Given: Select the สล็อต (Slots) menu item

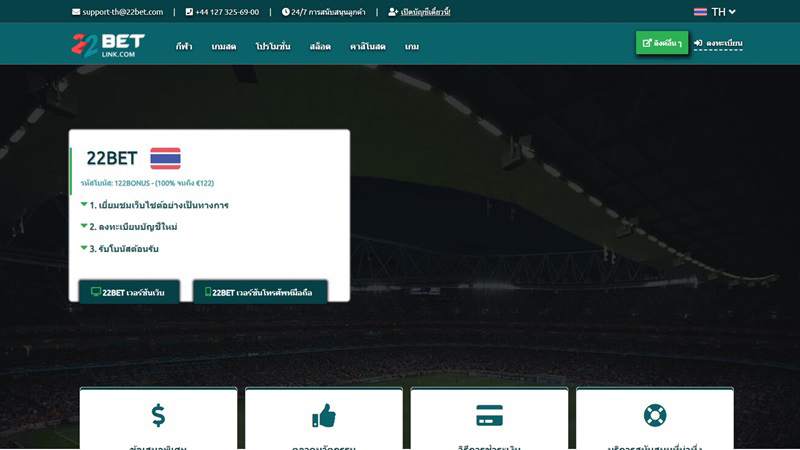Looking at the screenshot, I should [x=320, y=47].
